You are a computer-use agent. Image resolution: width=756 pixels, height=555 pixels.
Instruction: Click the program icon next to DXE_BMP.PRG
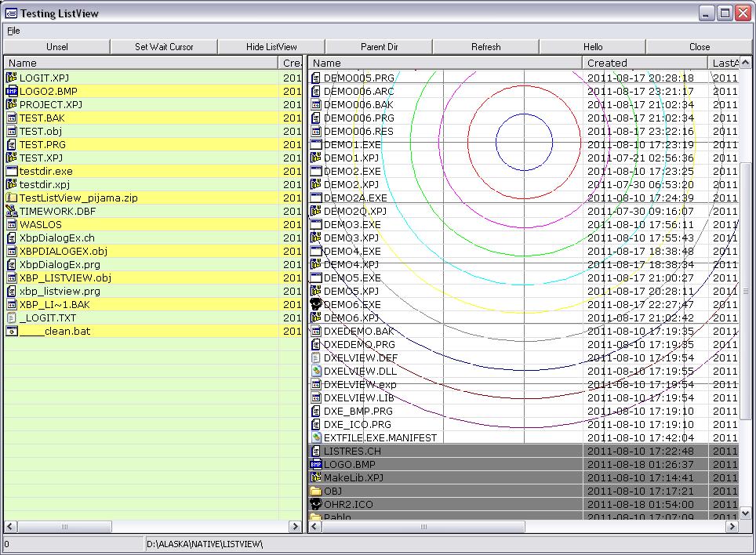coord(316,411)
